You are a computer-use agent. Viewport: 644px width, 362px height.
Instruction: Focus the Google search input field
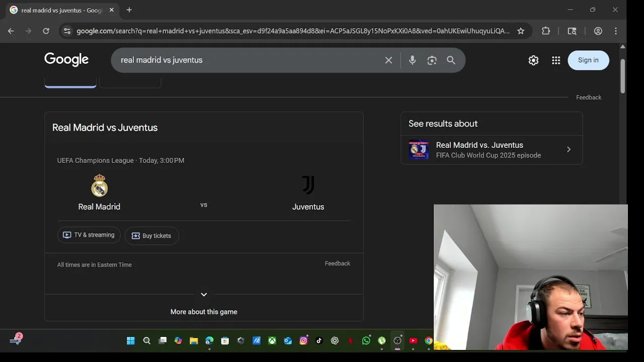coord(249,60)
